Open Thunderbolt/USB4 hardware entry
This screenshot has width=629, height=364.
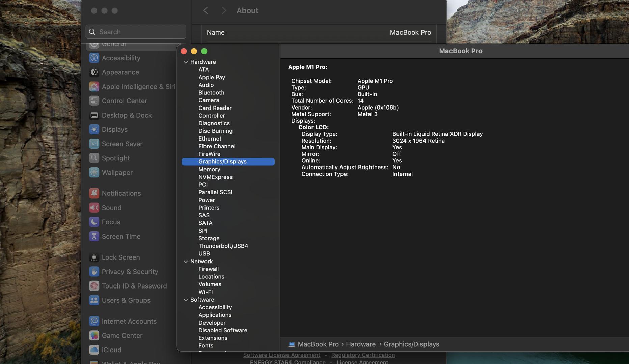pos(223,246)
